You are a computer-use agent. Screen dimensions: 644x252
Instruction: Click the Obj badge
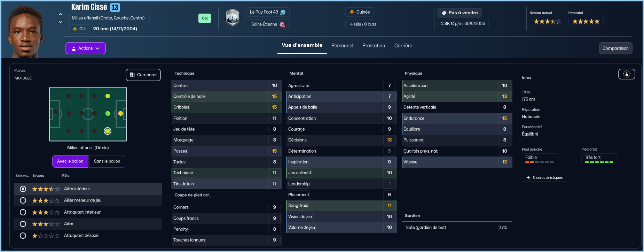pos(205,18)
